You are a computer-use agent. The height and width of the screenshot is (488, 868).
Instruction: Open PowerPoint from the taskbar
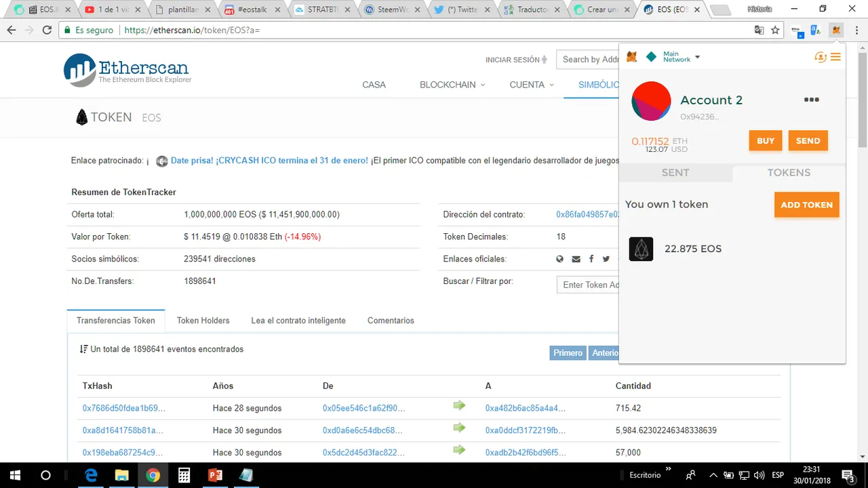tap(216, 475)
